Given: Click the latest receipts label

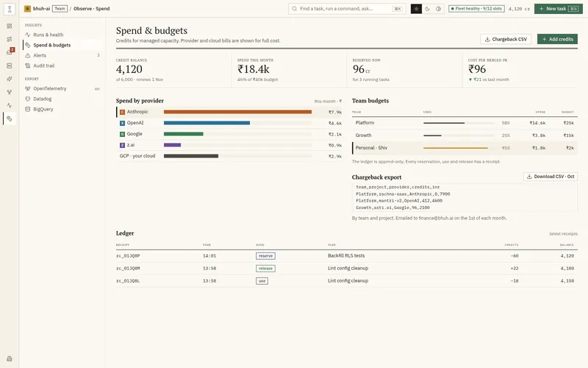Looking at the screenshot, I should (563, 234).
